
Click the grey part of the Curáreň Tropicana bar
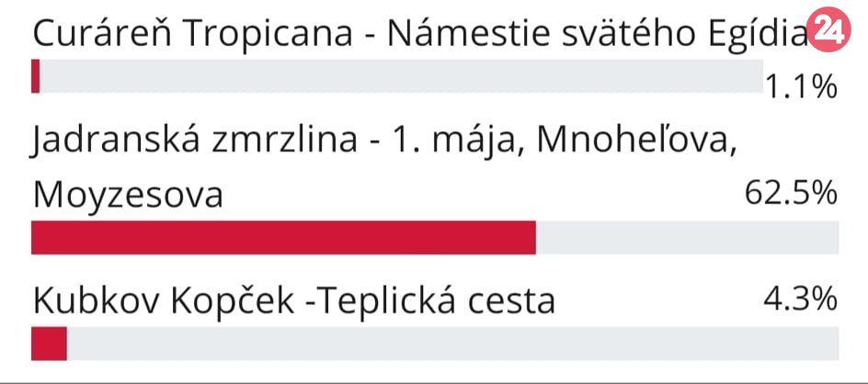(395, 76)
